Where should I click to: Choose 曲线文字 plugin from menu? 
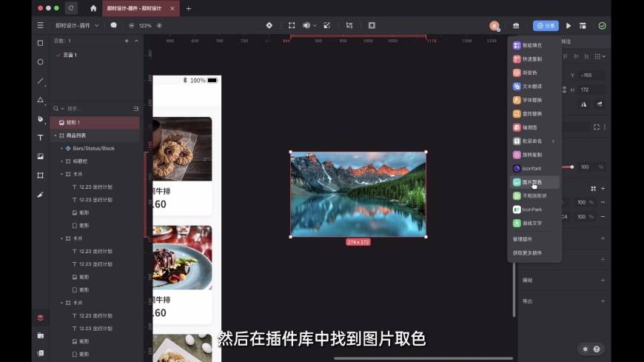point(534,223)
